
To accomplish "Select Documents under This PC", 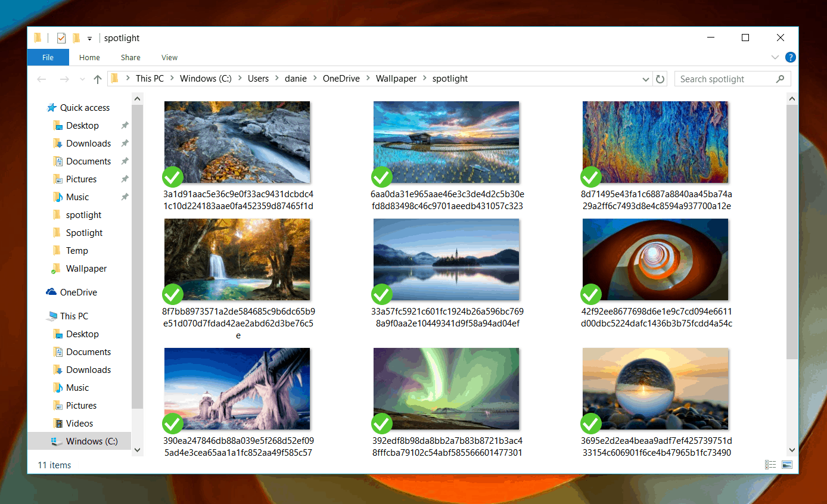I will pyautogui.click(x=88, y=352).
